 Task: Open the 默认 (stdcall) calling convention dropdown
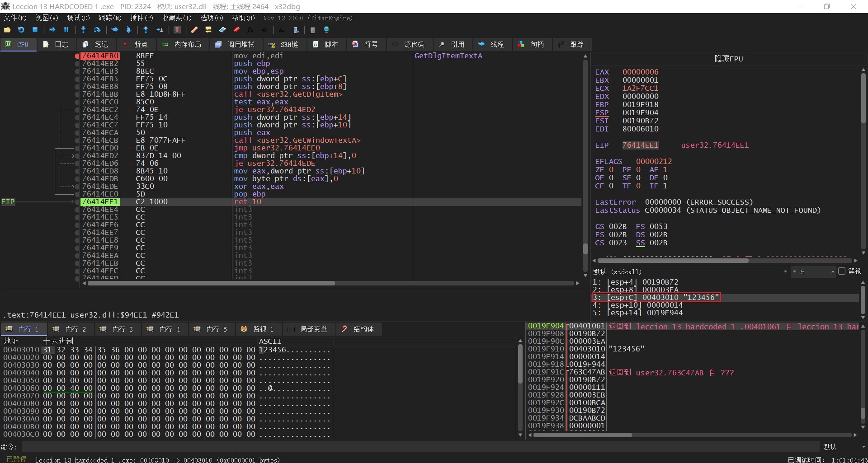point(785,272)
